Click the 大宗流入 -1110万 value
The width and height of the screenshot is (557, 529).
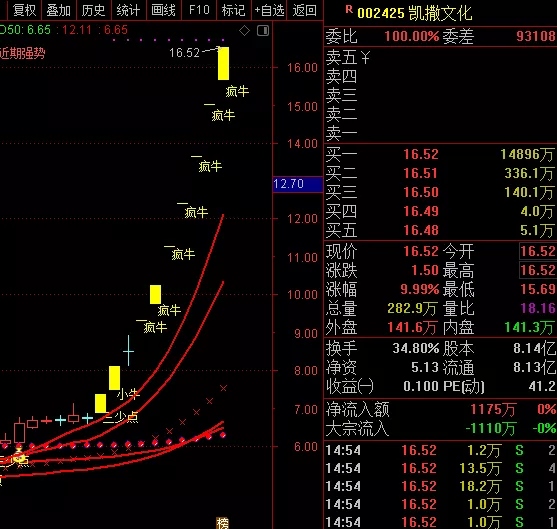490,428
